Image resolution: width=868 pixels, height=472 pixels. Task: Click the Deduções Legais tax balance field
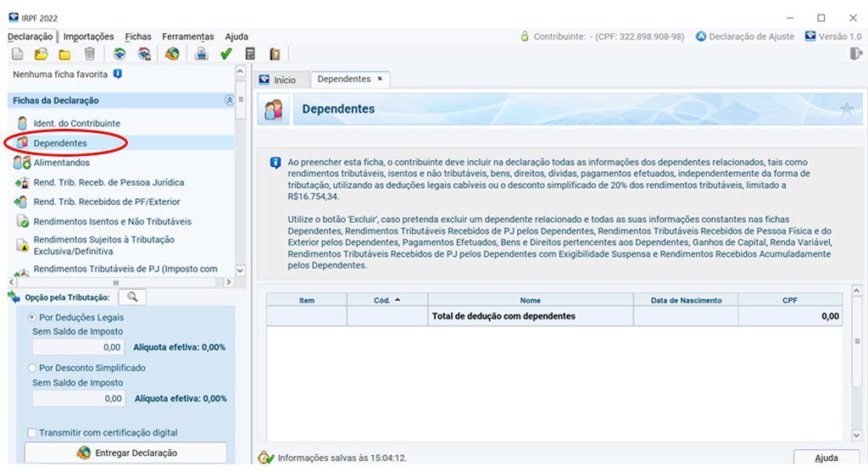(77, 347)
